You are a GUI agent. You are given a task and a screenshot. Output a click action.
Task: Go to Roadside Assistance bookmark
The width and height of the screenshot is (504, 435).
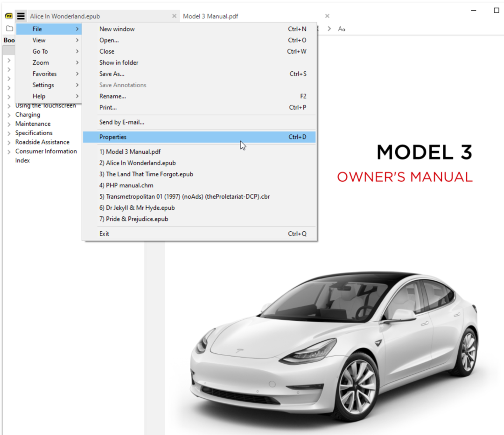tap(42, 142)
